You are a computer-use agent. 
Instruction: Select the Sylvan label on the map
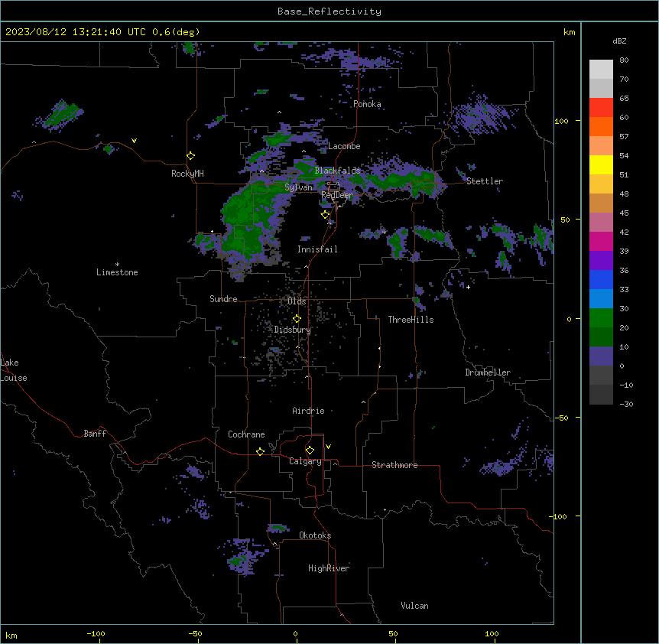coord(298,187)
